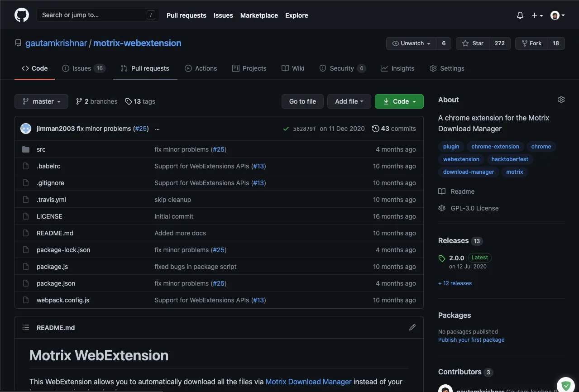The image size is (579, 392).
Task: Edit repository details gear icon
Action: (561, 100)
